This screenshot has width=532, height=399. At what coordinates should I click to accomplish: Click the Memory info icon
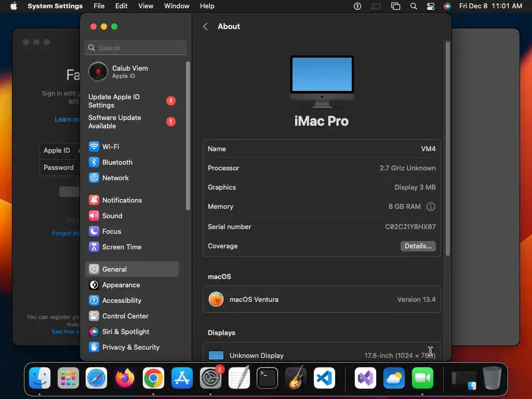coord(431,207)
